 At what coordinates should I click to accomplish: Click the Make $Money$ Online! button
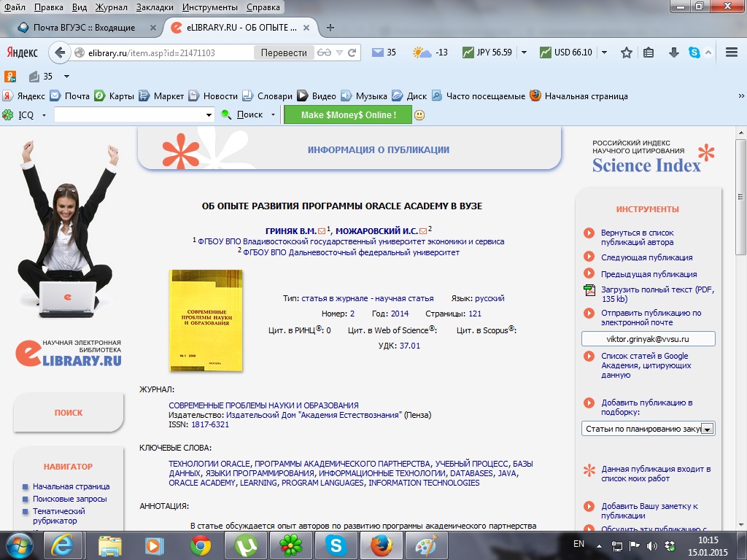point(348,114)
